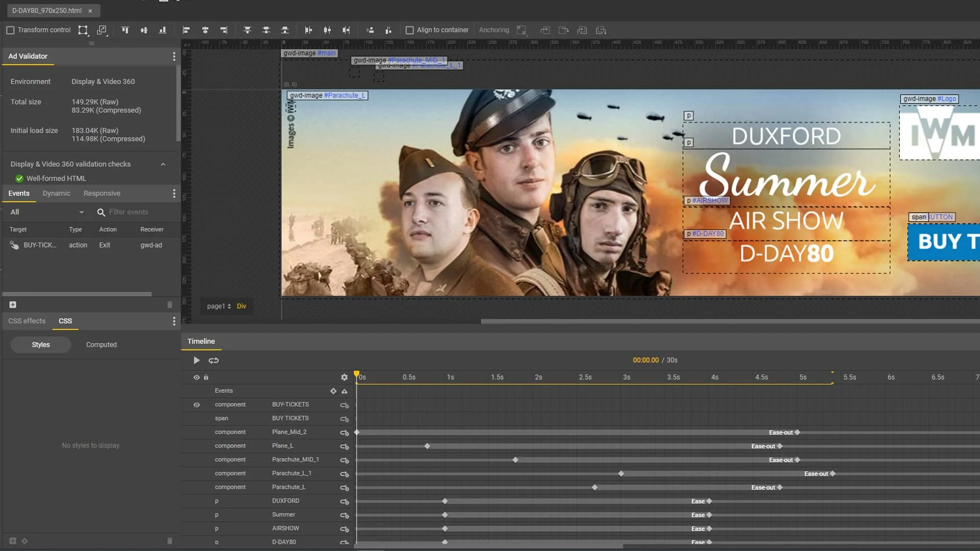Screen dimensions: 980x551
Task: Delete selected event with trash icon
Action: 170,305
